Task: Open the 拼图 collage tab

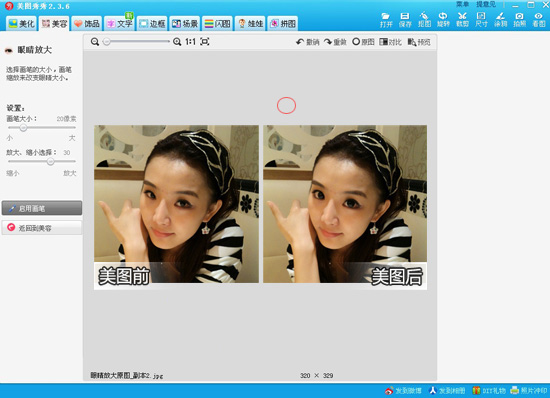Action: [283, 23]
